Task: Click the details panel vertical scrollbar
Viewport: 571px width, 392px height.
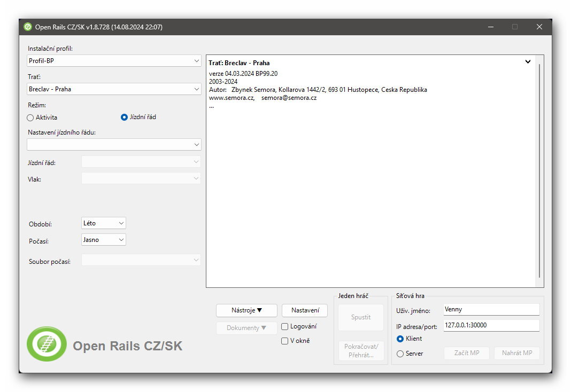Action: (539, 171)
